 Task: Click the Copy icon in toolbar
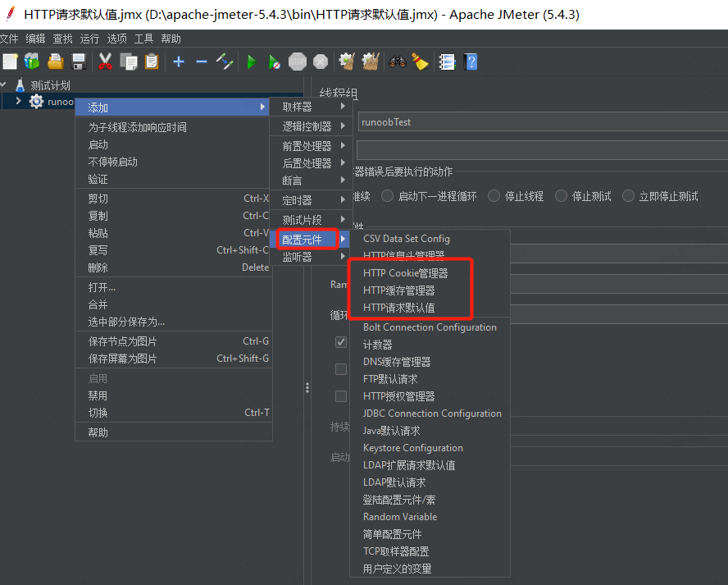129,62
